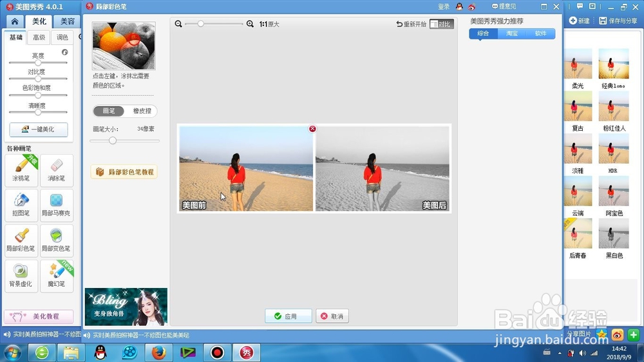The image size is (644, 362).
Task: Click the 一键美化 one-click beautify button
Action: tap(39, 129)
